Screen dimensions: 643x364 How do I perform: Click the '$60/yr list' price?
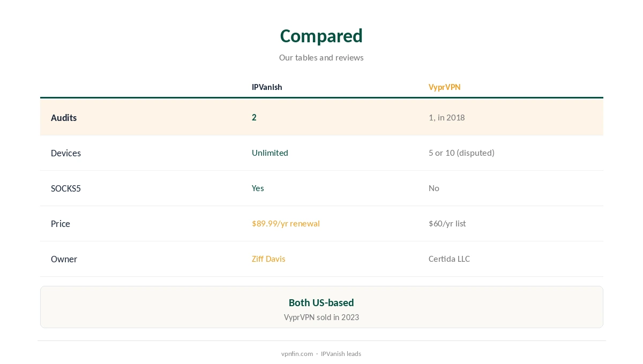(x=447, y=223)
